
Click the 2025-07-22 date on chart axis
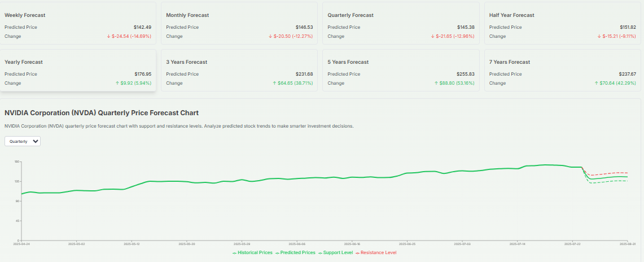(x=572, y=243)
